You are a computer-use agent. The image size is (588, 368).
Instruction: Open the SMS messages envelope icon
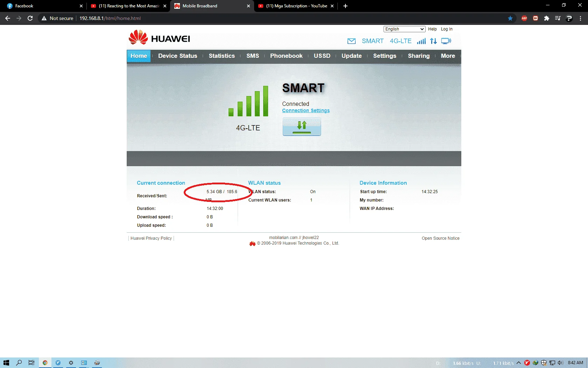click(351, 41)
